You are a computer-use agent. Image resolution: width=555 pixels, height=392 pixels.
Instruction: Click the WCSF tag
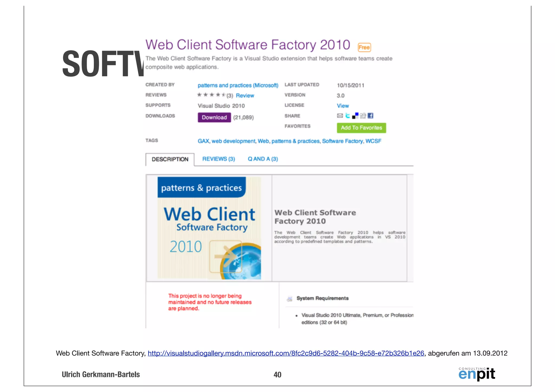pyautogui.click(x=373, y=141)
